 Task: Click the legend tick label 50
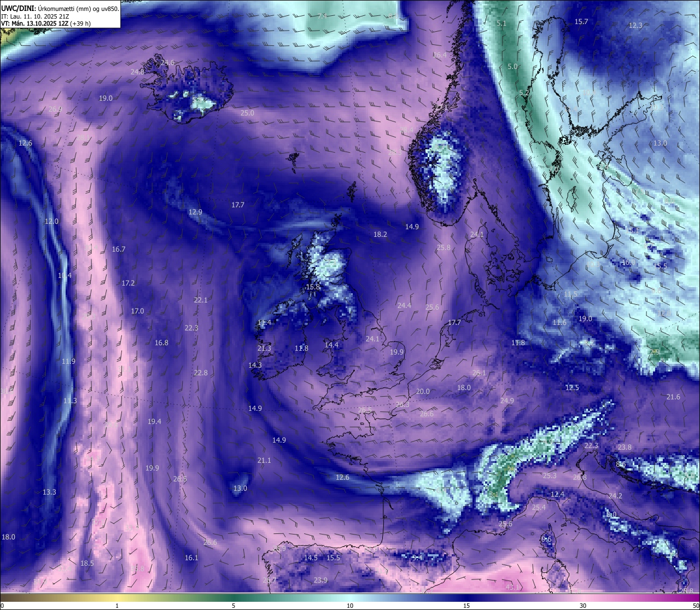(696, 606)
